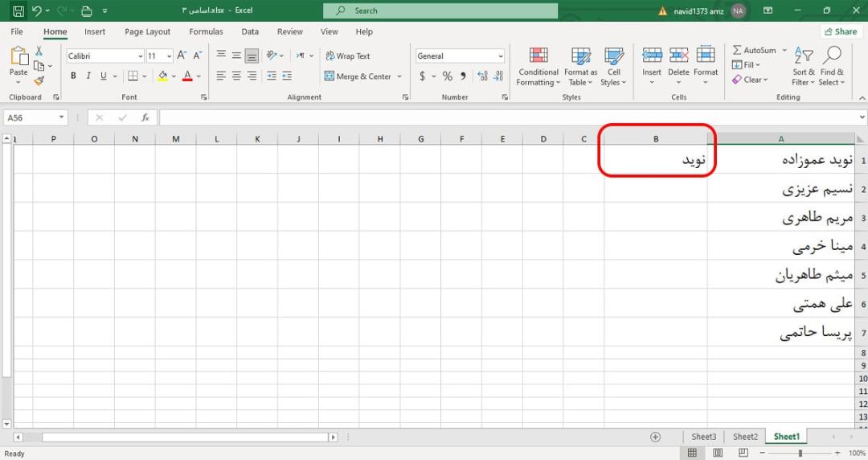Apply Percent Style

point(448,76)
